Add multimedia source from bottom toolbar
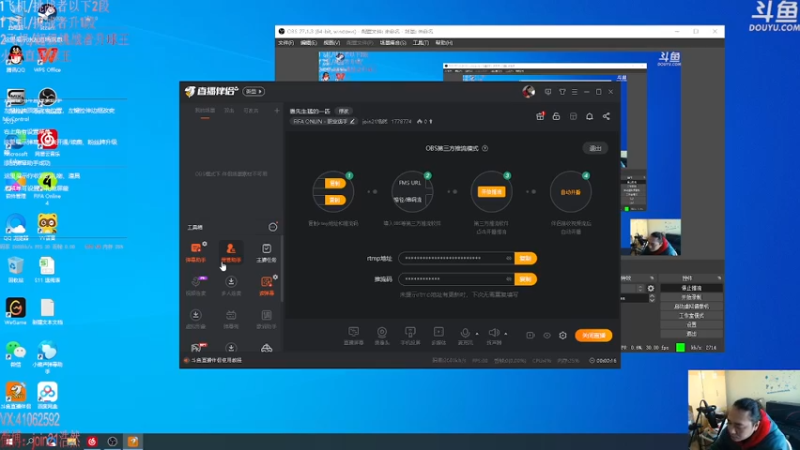Viewport: 800px width, 450px height. click(x=438, y=336)
